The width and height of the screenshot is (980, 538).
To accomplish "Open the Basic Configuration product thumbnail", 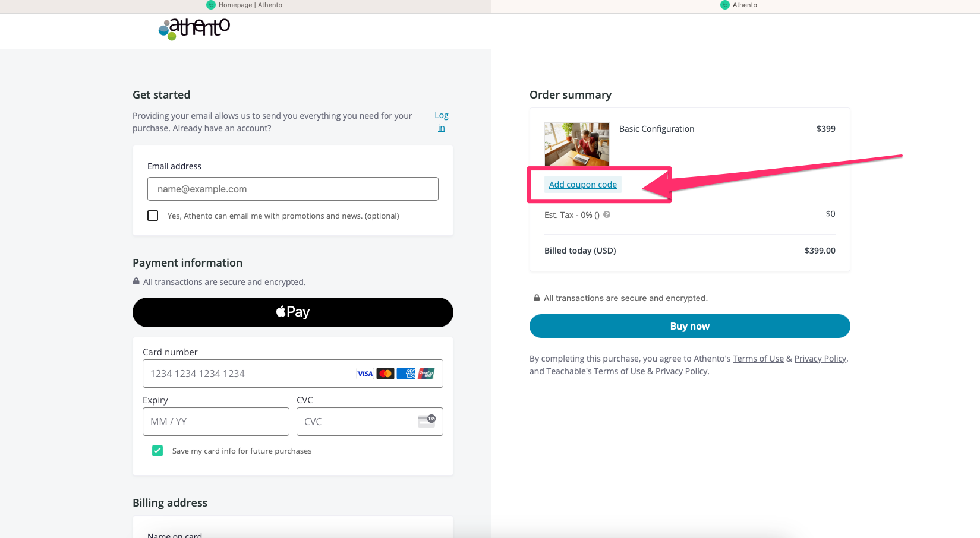I will pyautogui.click(x=576, y=144).
